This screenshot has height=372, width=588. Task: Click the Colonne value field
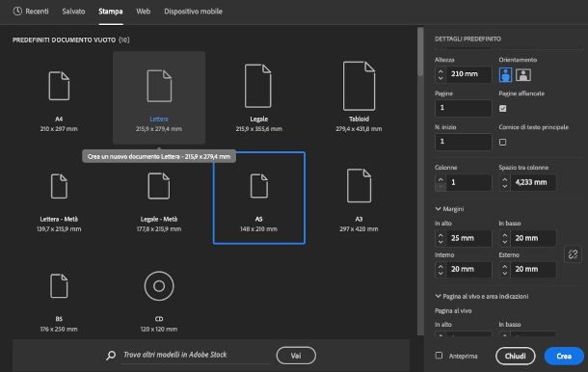[x=468, y=182]
